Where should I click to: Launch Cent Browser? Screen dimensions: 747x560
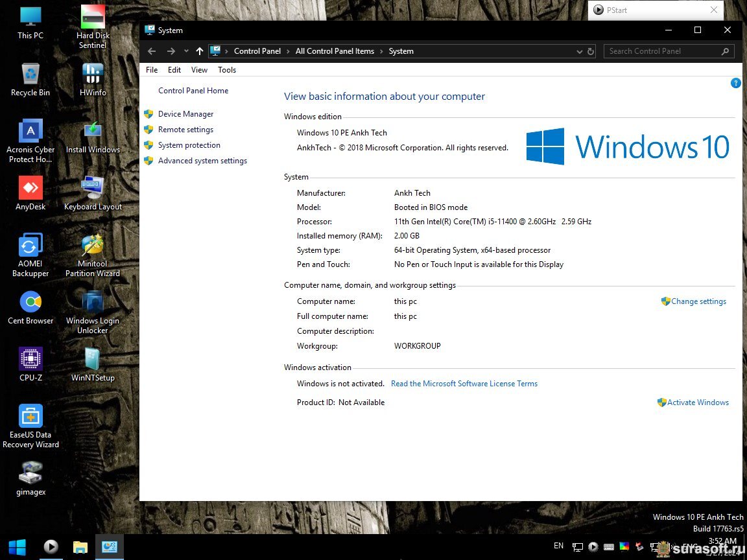[x=30, y=308]
